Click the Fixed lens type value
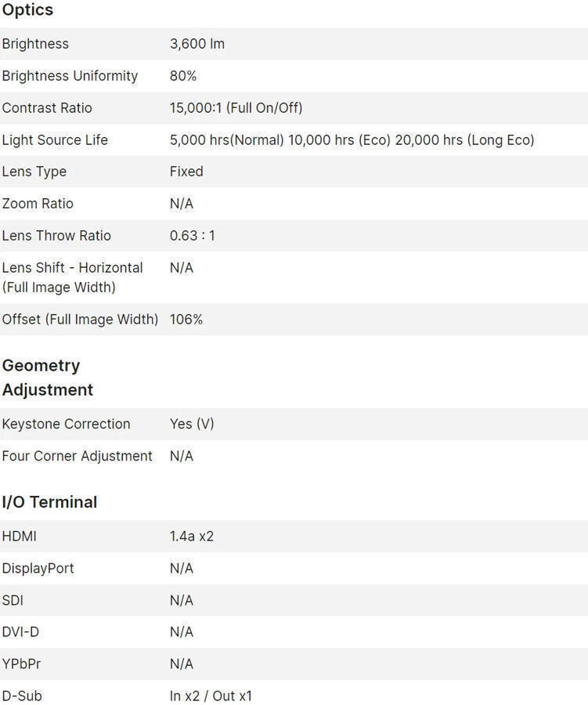This screenshot has width=588, height=705. pos(186,172)
